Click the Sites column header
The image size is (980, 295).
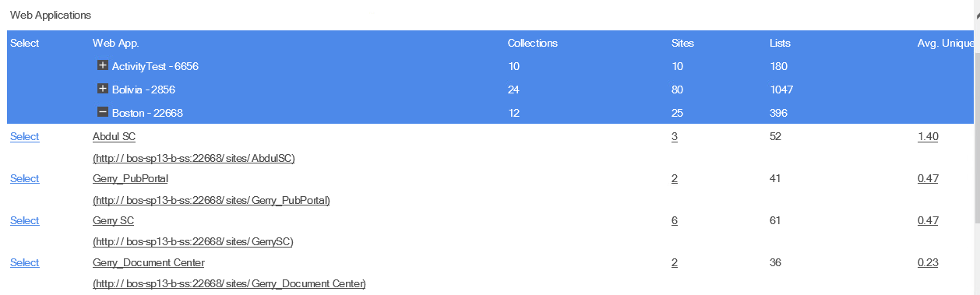pyautogui.click(x=682, y=43)
